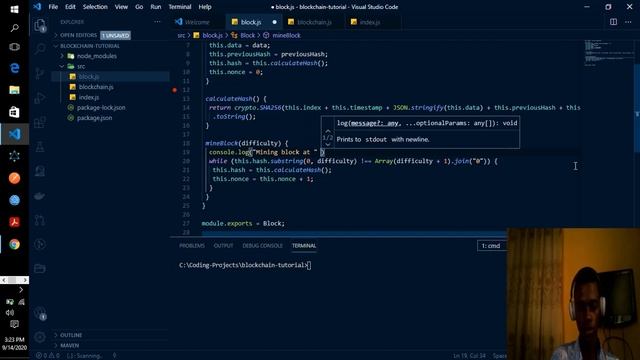Open package-lock.json in explorer
The height and width of the screenshot is (360, 640).
(x=101, y=107)
